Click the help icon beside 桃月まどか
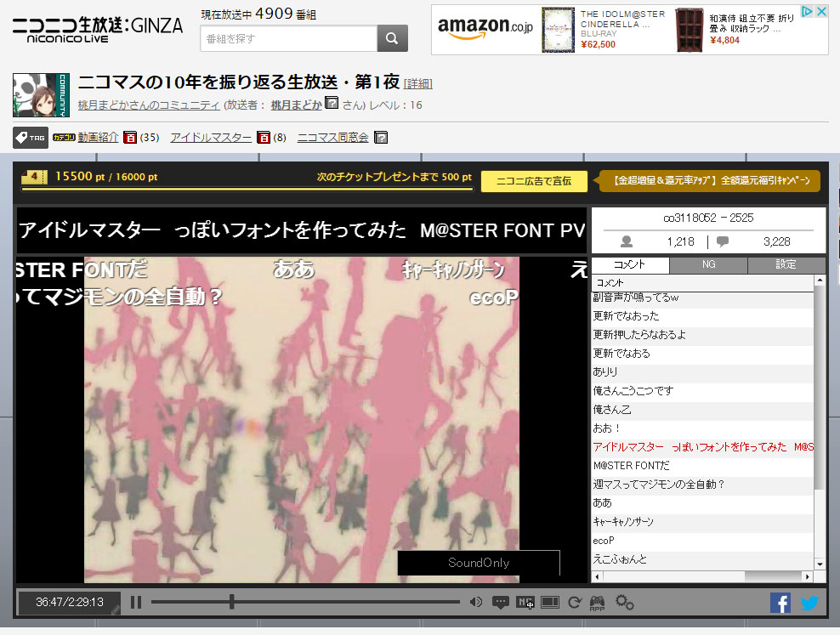 click(x=332, y=102)
